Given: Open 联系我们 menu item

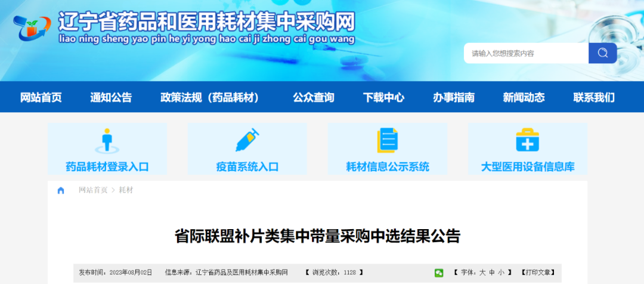Looking at the screenshot, I should click(x=594, y=97).
